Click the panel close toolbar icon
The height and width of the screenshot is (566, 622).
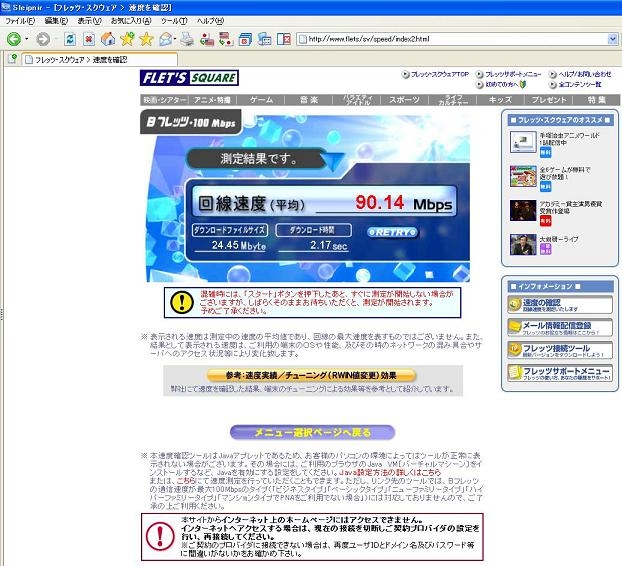coord(284,39)
